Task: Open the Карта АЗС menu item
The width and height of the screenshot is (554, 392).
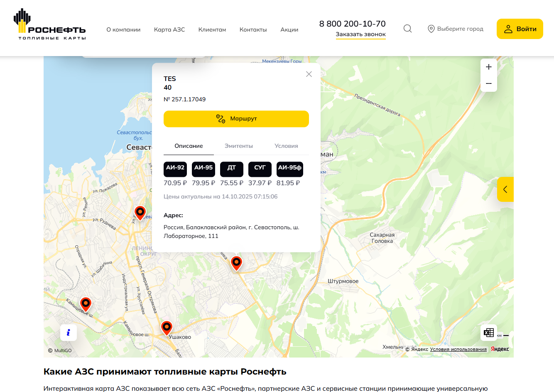Action: (x=169, y=29)
